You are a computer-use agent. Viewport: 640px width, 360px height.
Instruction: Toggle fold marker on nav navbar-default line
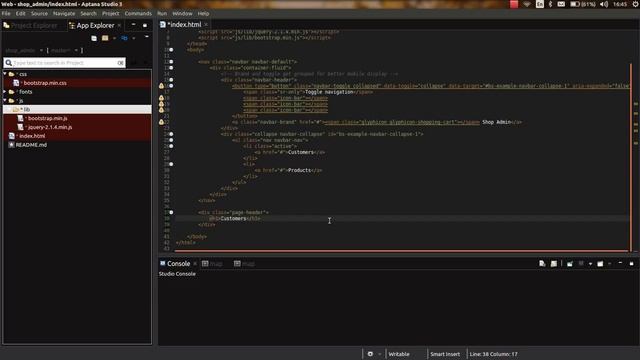pyautogui.click(x=171, y=62)
